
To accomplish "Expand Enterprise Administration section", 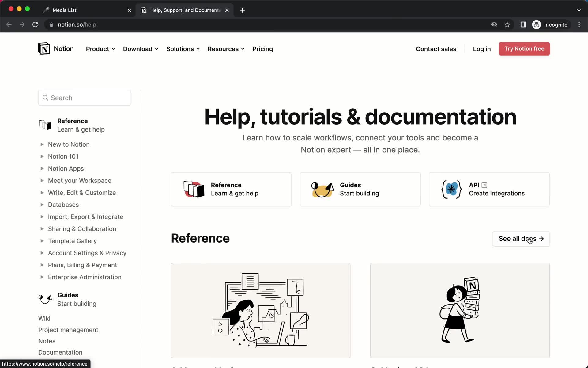I will click(x=42, y=277).
